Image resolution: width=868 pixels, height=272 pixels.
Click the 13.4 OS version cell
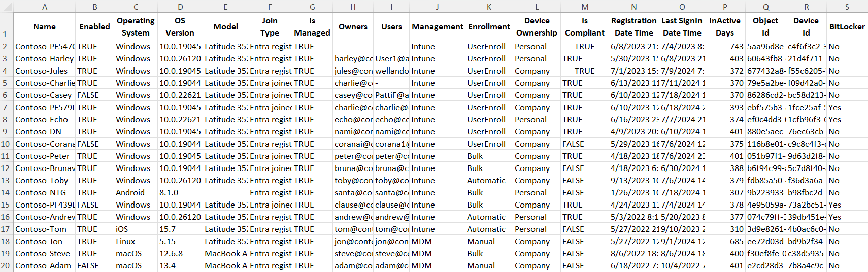180,265
